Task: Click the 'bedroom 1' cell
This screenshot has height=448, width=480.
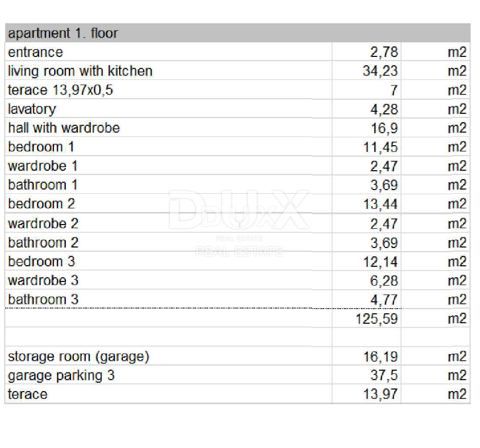Action: tap(41, 147)
